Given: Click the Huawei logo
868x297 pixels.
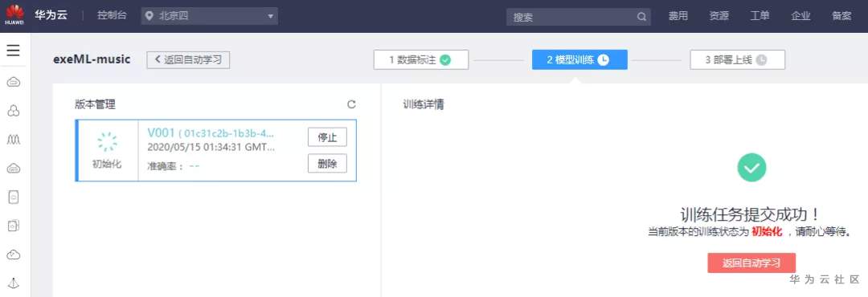Looking at the screenshot, I should click(15, 15).
